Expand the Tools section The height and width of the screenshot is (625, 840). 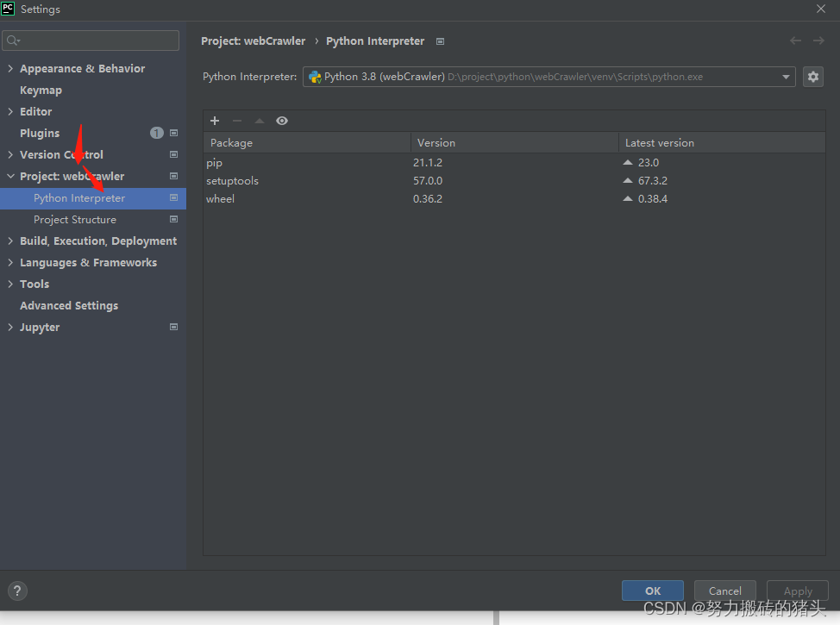click(10, 284)
